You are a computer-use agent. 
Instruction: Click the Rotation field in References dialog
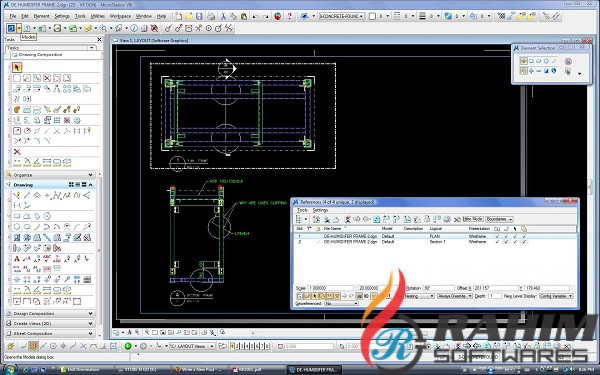click(x=438, y=288)
